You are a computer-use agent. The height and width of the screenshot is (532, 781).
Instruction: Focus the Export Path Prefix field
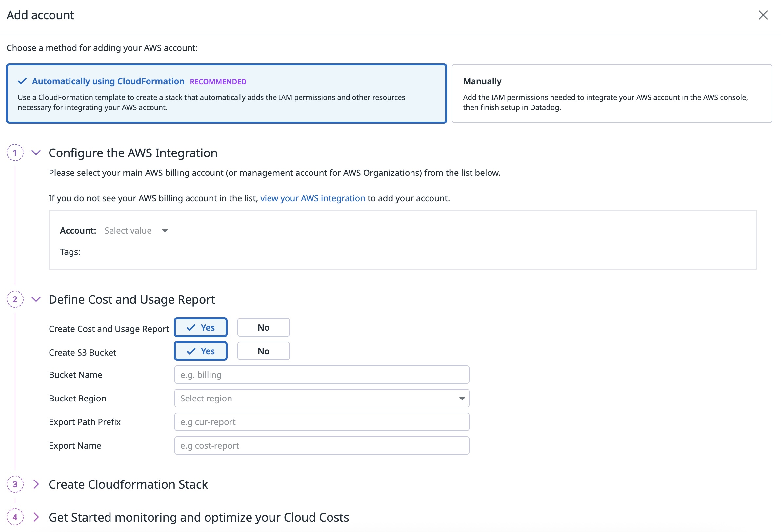[322, 422]
